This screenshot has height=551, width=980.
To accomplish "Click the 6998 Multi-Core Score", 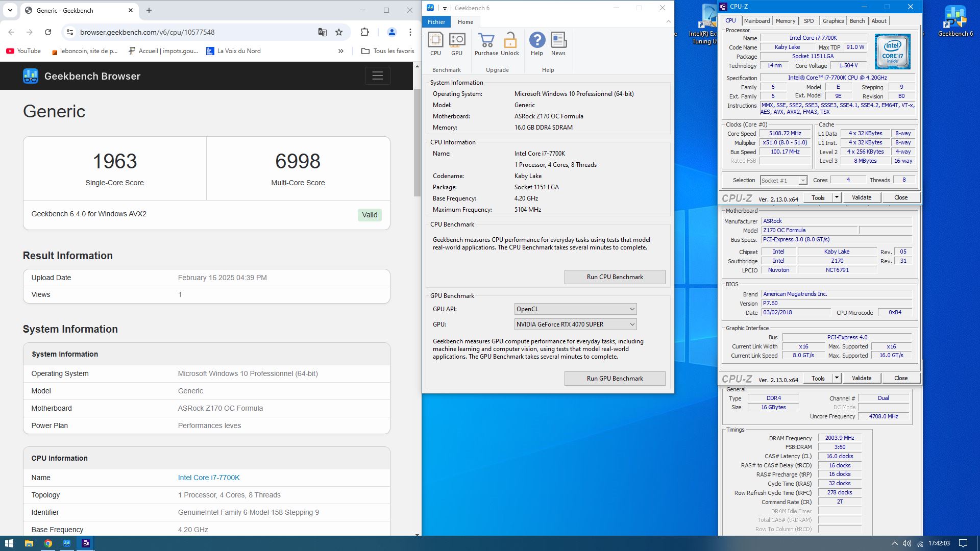I will [x=298, y=161].
